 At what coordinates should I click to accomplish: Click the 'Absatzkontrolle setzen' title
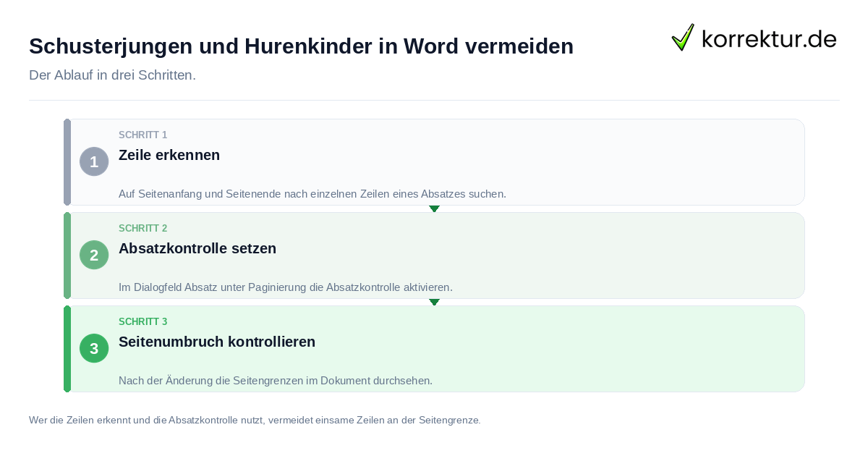[x=197, y=248]
